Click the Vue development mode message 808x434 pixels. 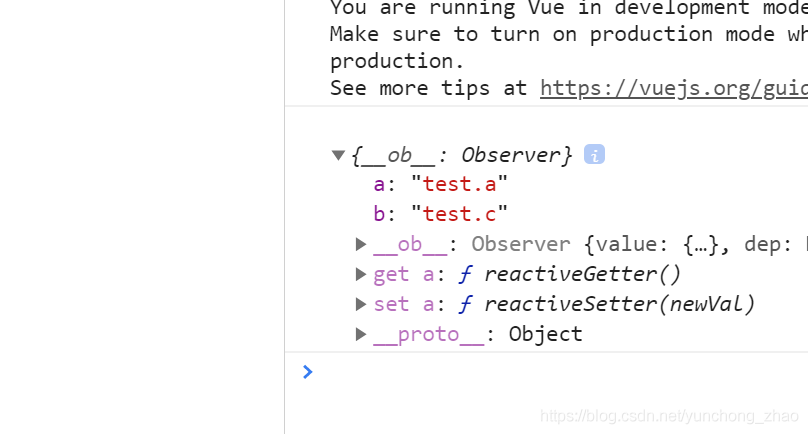[x=568, y=47]
